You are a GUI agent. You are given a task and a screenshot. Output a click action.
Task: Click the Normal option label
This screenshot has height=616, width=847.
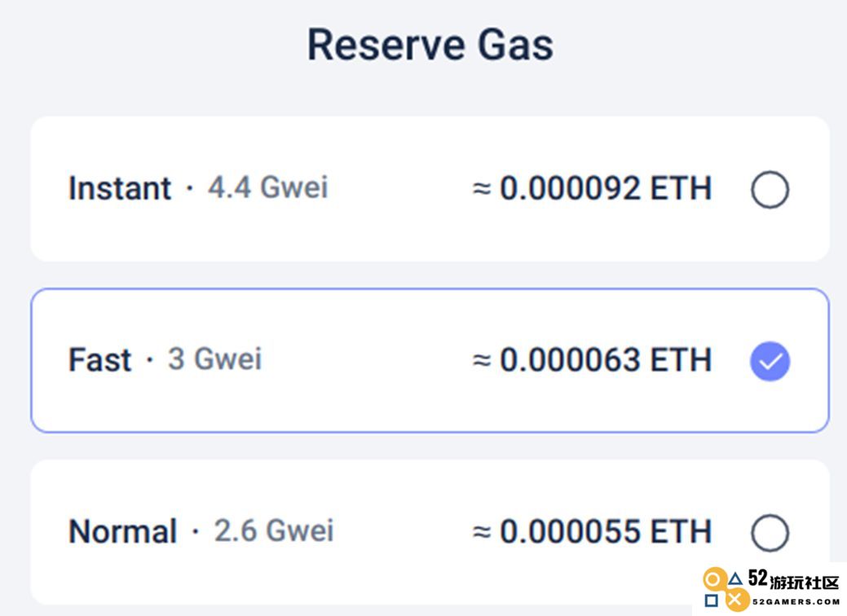[x=122, y=531]
